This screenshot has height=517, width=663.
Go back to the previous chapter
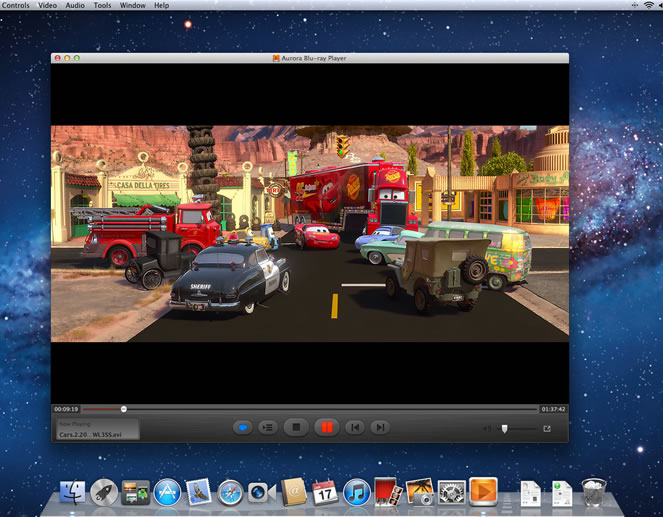(353, 427)
